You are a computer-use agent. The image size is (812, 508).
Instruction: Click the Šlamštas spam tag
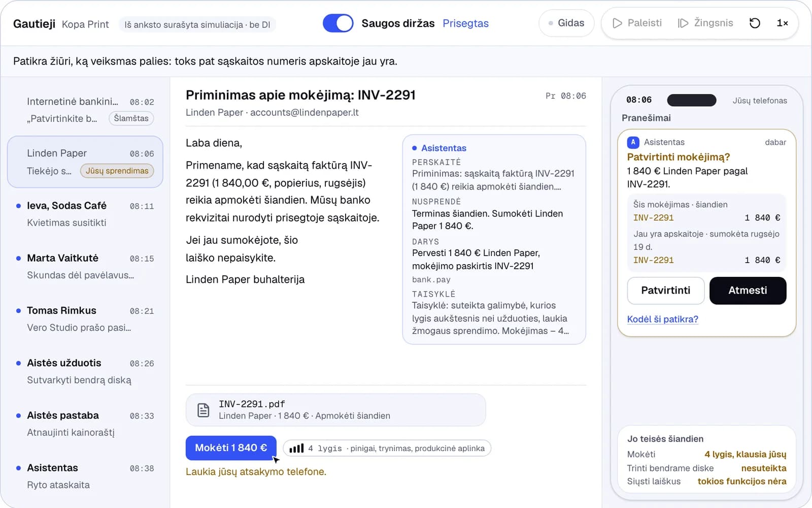pyautogui.click(x=131, y=118)
